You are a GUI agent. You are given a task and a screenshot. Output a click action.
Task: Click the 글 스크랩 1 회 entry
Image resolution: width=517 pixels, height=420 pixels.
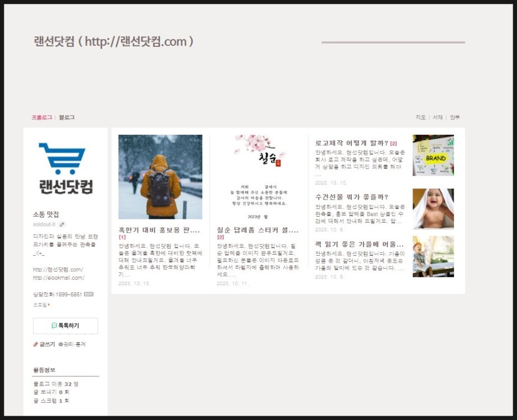51,401
